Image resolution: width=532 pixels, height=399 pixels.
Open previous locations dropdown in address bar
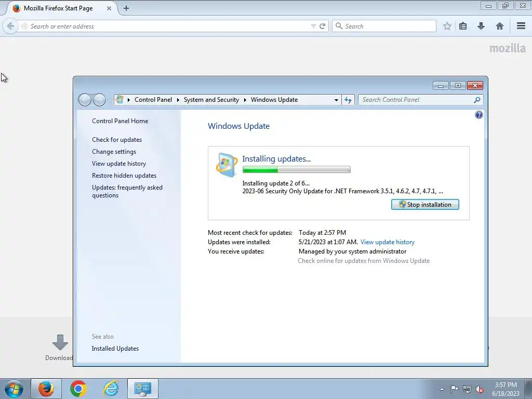tap(336, 100)
